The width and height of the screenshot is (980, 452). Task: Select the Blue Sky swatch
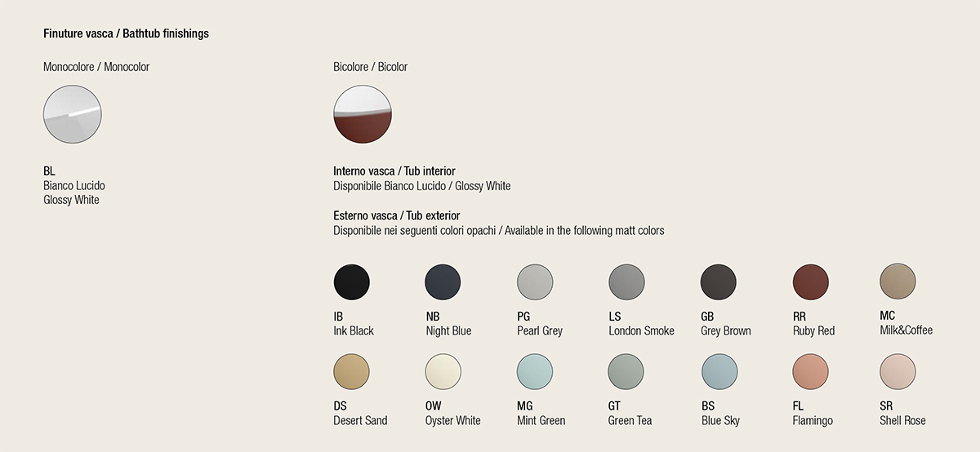click(x=719, y=372)
